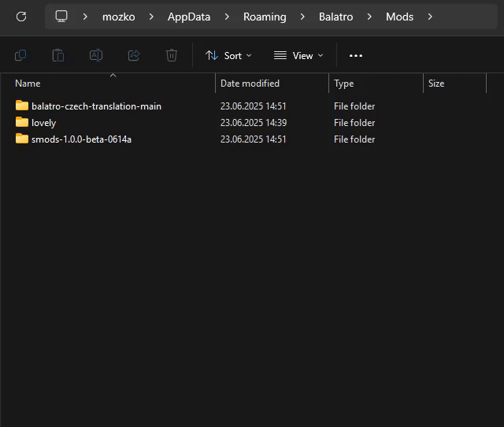Open the Sort dropdown menu
Screen dimensions: 504x427
(228, 56)
